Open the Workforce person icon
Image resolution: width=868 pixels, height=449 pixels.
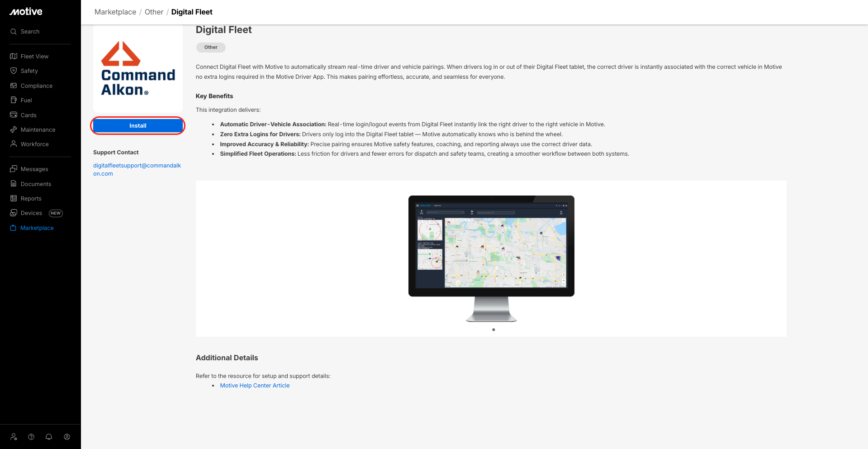tap(14, 144)
